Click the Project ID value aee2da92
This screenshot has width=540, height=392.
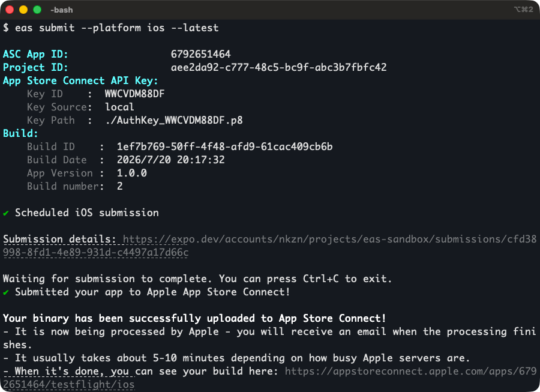278,67
